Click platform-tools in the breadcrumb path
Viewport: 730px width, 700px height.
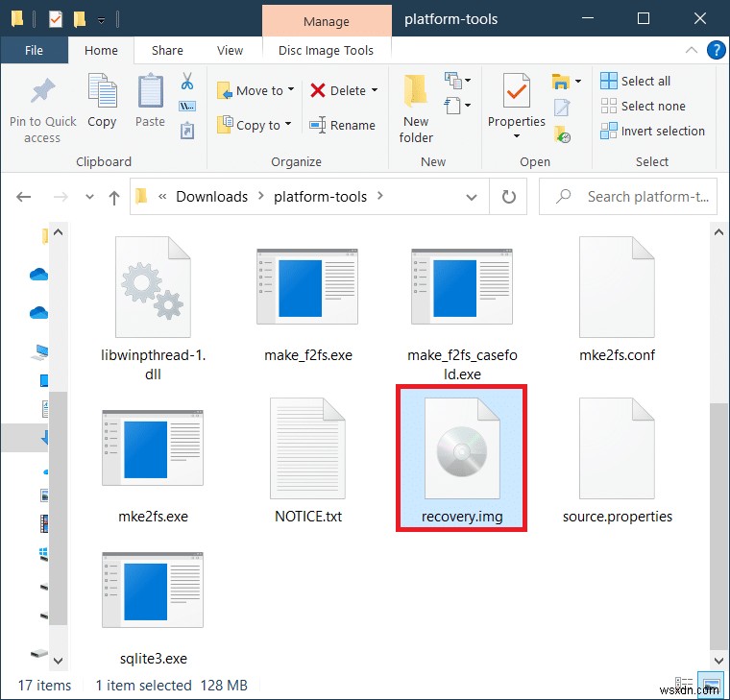click(320, 197)
